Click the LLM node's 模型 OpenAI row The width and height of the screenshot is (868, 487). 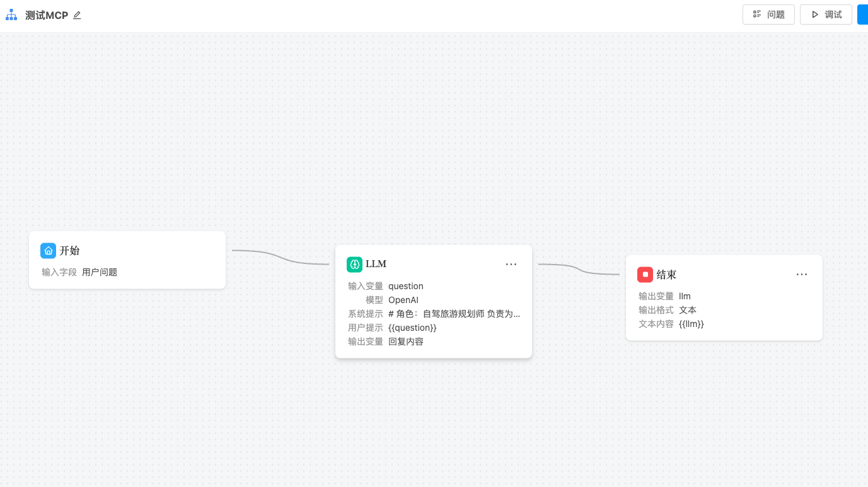click(x=403, y=300)
